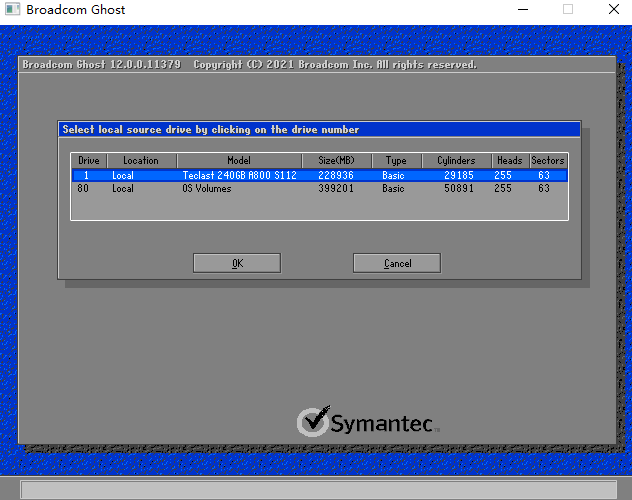Click the Sectors column header
632x500 pixels.
548,160
